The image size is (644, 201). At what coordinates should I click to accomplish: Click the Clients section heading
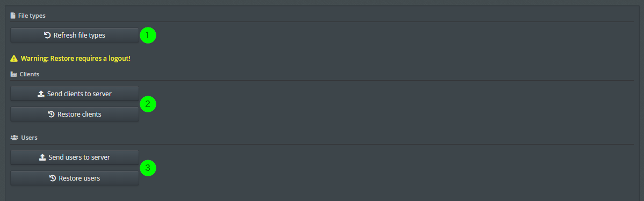pos(30,74)
